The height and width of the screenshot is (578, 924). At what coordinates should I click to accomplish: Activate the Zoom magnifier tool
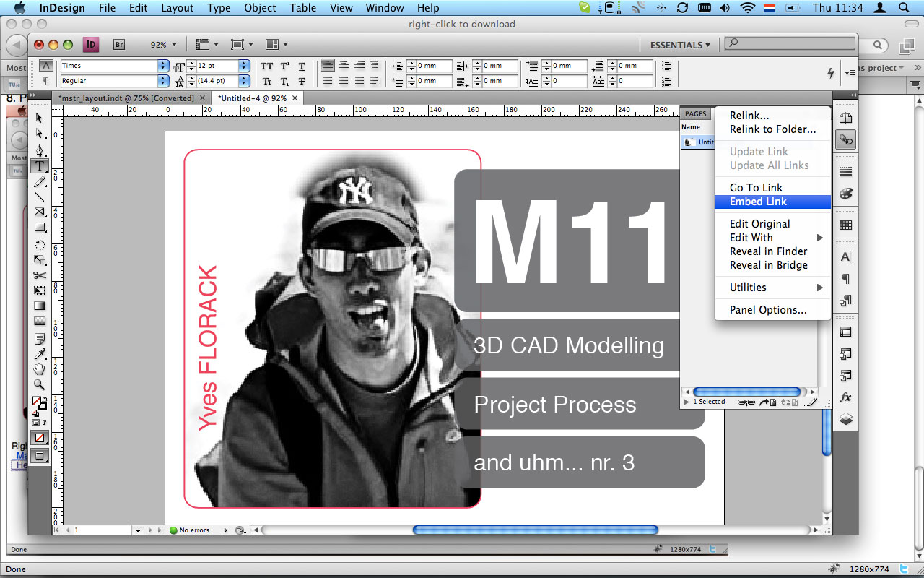tap(40, 385)
